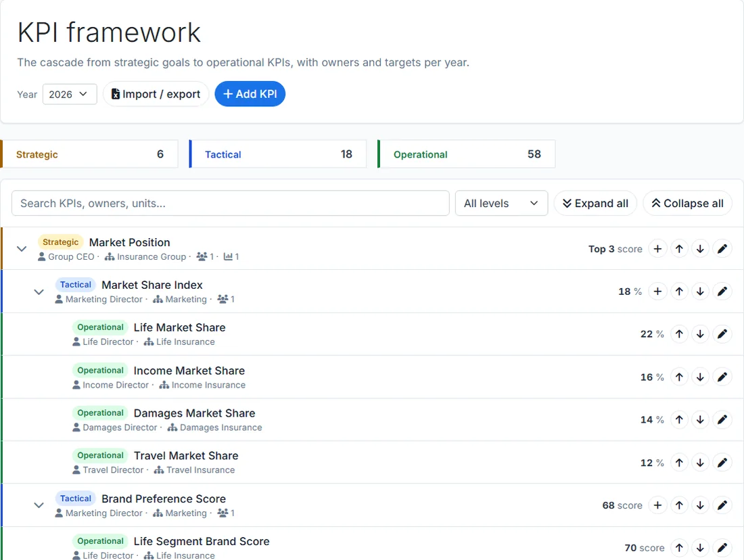Edit the Market Position KPI
744x560 pixels.
point(722,249)
